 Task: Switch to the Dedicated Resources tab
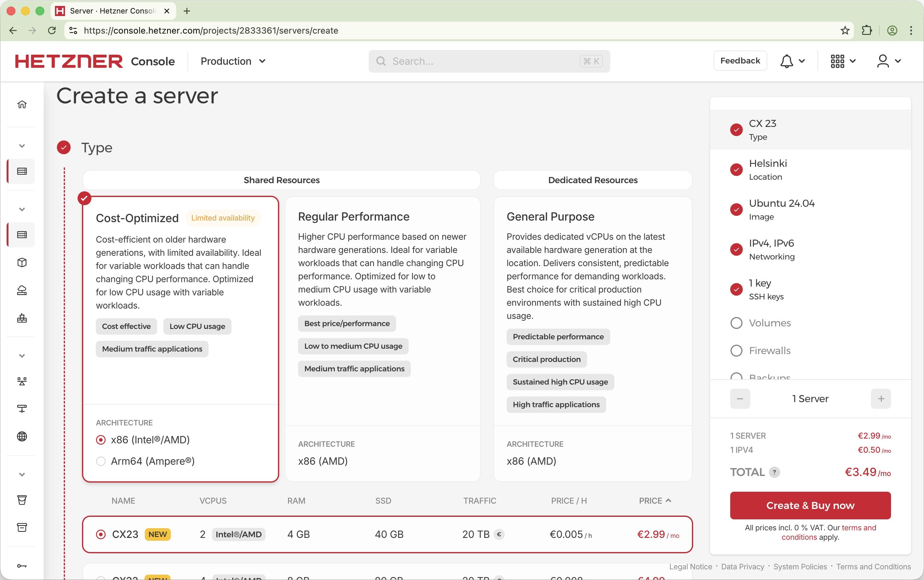coord(592,180)
